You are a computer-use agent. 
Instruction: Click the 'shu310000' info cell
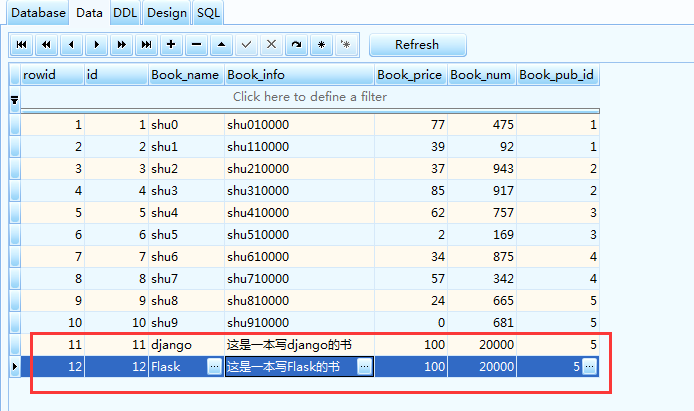pos(300,191)
